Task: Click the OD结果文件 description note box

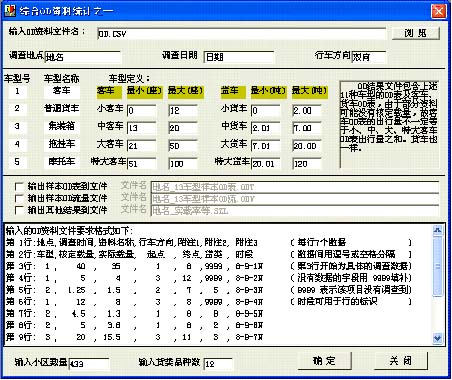Action: point(389,124)
